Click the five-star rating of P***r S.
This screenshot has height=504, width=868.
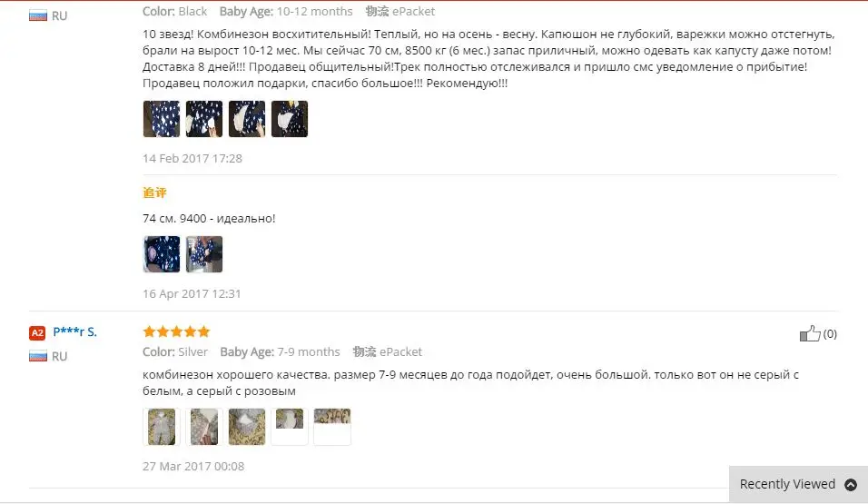176,331
